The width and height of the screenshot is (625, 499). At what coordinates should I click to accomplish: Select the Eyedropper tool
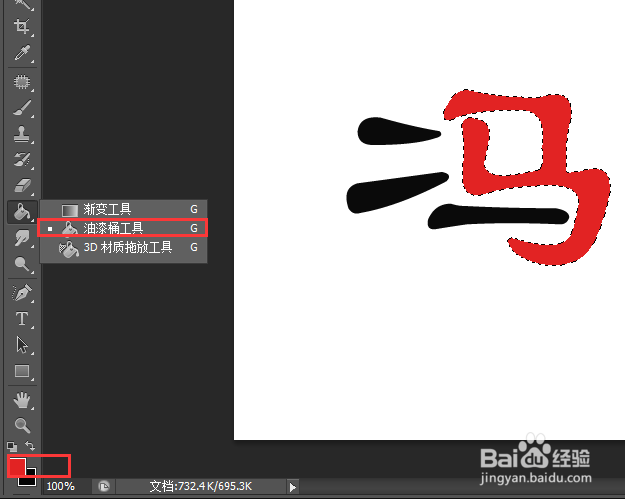[x=22, y=53]
